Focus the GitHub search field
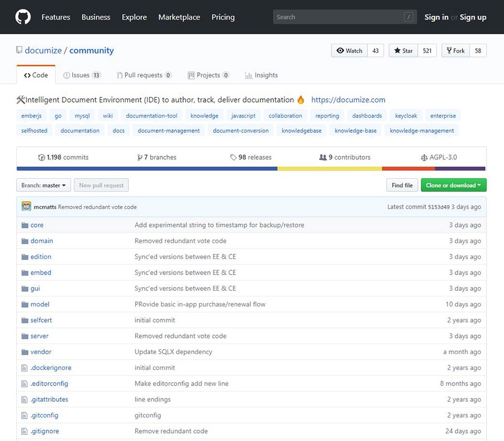Screen dimensions: 504x441 [339, 17]
